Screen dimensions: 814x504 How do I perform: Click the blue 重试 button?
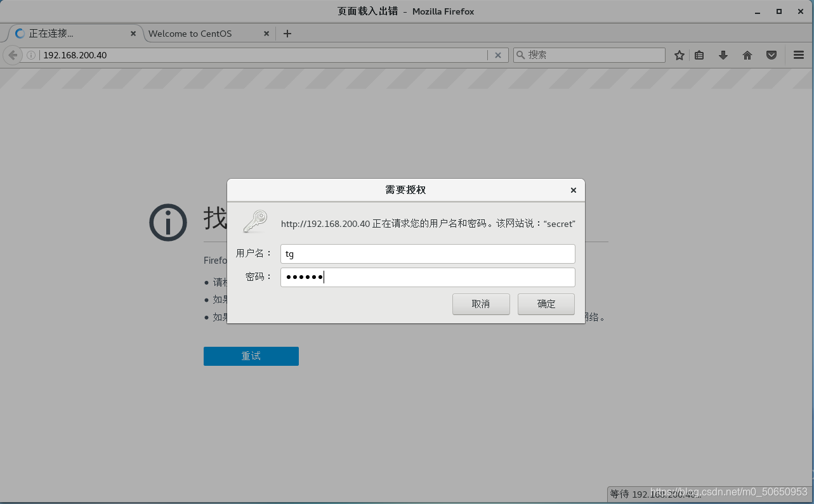(251, 356)
